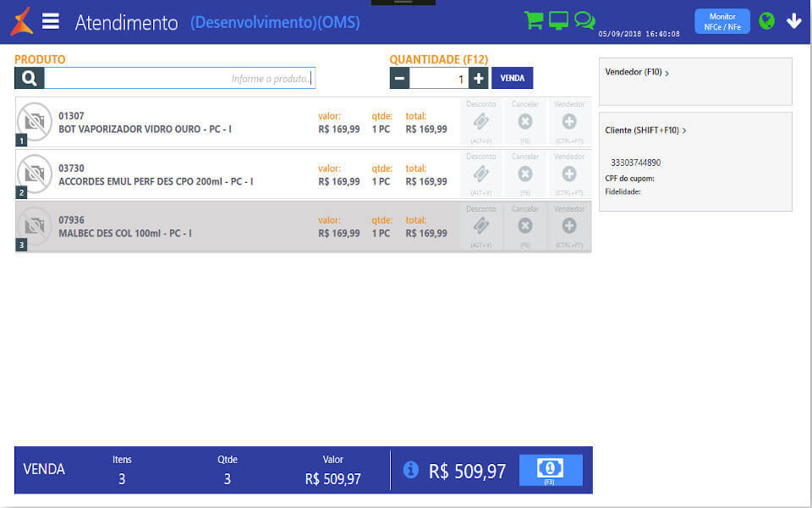Click the Valor R$ 509,97 summary
812x508 pixels.
(333, 479)
